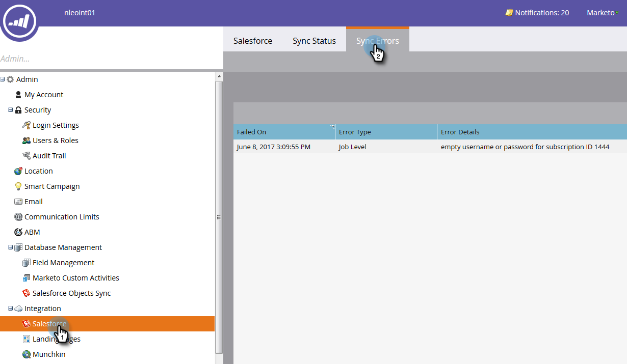Screen dimensions: 627x364
Task: Open Users & Roles
Action: [56, 141]
